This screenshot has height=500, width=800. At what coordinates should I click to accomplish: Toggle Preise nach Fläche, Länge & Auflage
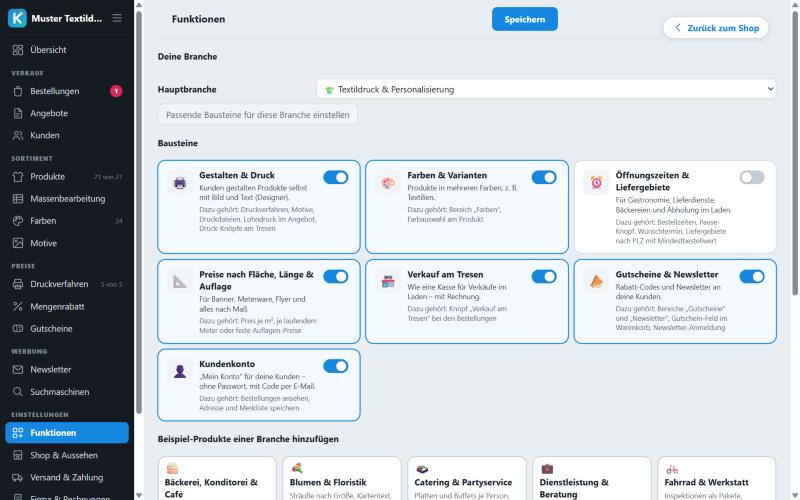click(x=336, y=277)
